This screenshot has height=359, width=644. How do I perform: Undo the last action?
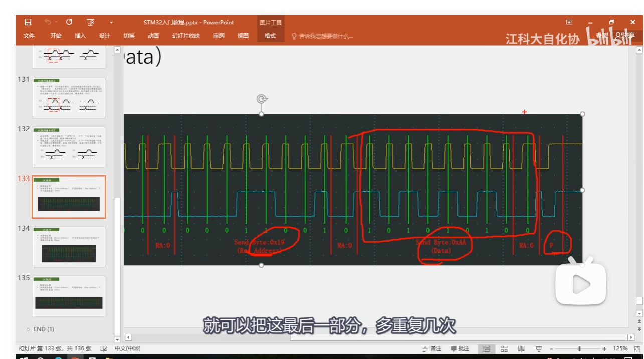click(x=48, y=22)
